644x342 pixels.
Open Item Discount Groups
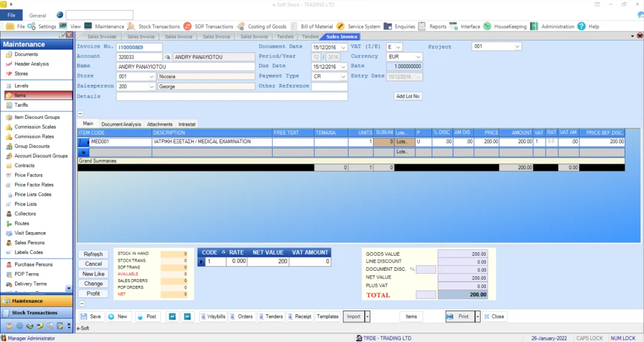click(x=37, y=117)
